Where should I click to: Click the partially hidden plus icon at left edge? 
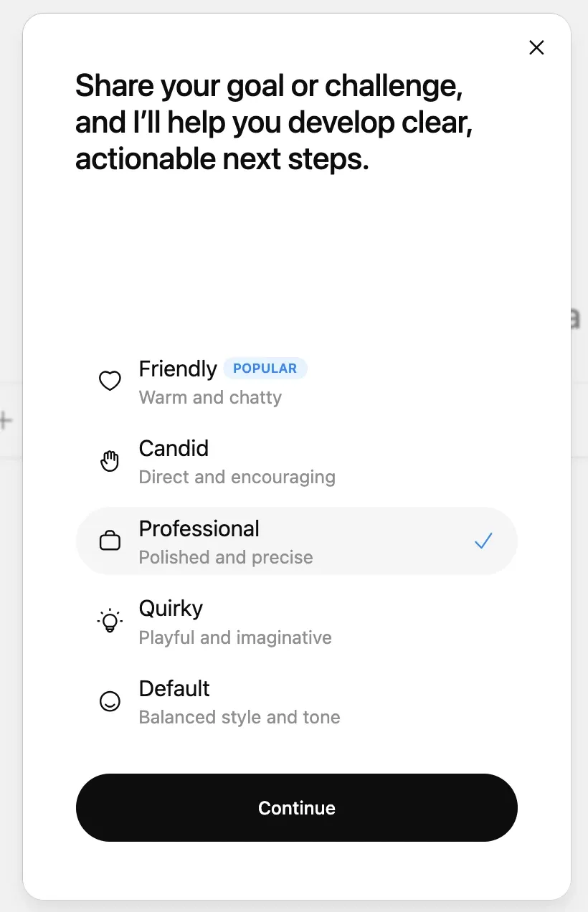pos(6,420)
